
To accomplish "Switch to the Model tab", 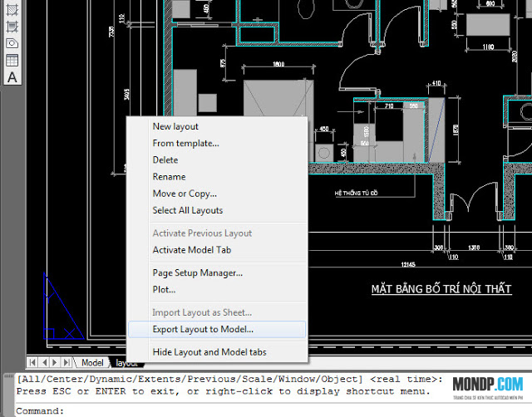I will (x=92, y=363).
